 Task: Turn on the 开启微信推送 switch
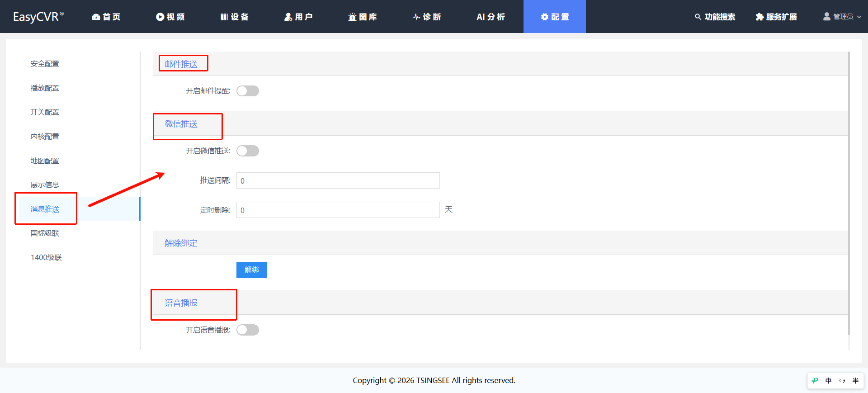pos(248,151)
